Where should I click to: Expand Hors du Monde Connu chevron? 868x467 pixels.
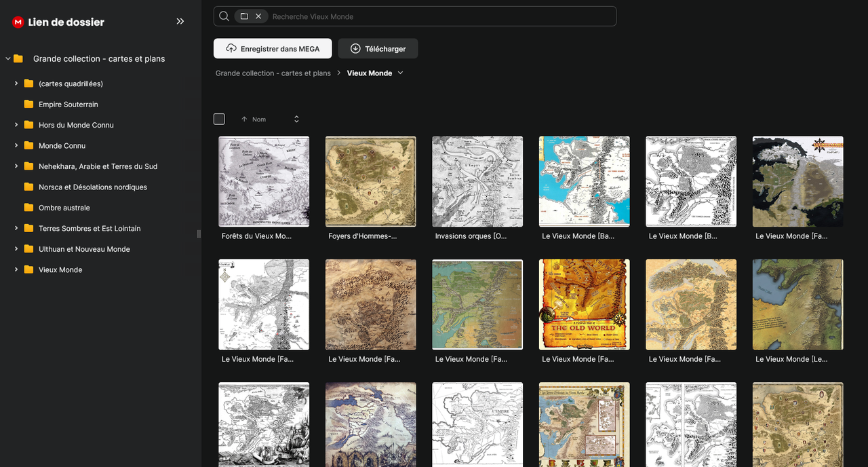[x=16, y=125]
